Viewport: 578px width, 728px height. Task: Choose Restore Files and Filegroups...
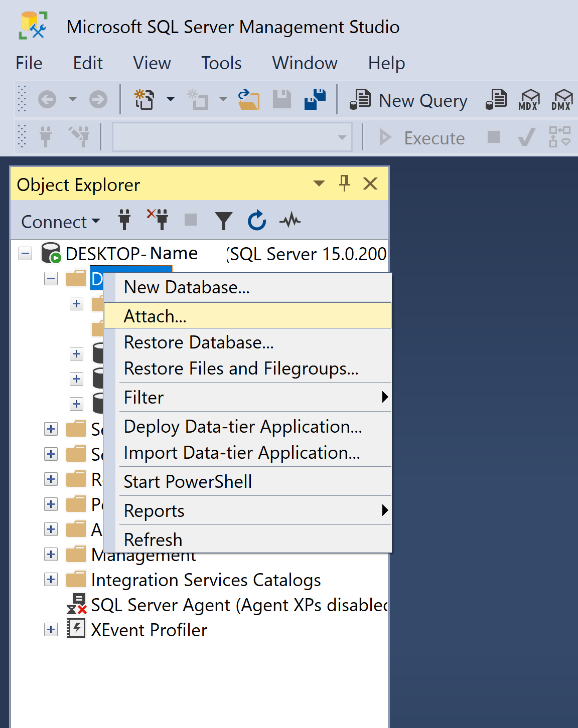click(x=248, y=369)
